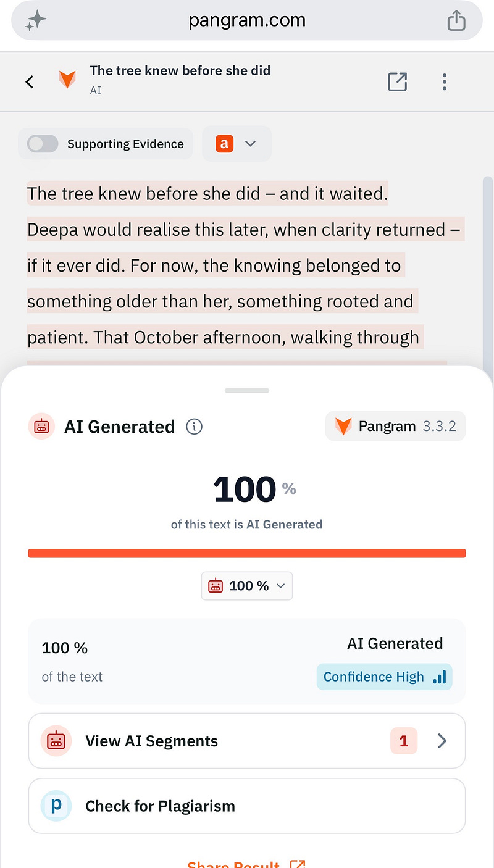Viewport: 494px width, 868px height.
Task: Toggle Supporting Evidence switch
Action: pos(43,144)
